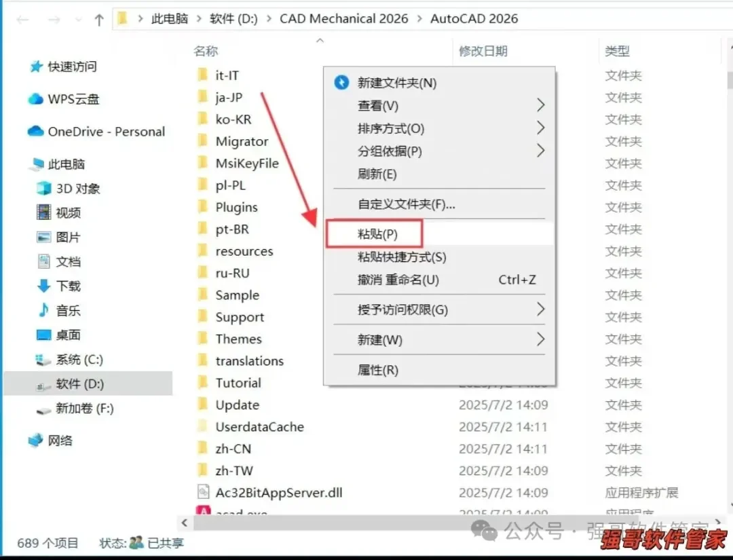Click the 视频 film icon
733x560 pixels.
[x=44, y=212]
